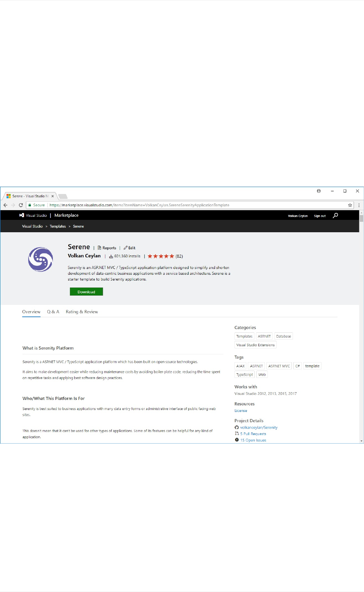Viewport: 364px width, 592px height.
Task: Click the Chrome profile avatar icon
Action: (319, 191)
